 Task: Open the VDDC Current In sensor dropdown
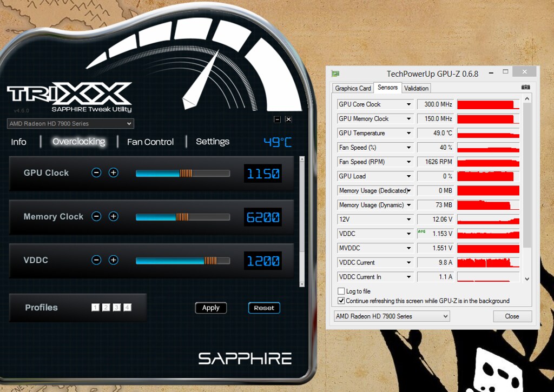(409, 277)
